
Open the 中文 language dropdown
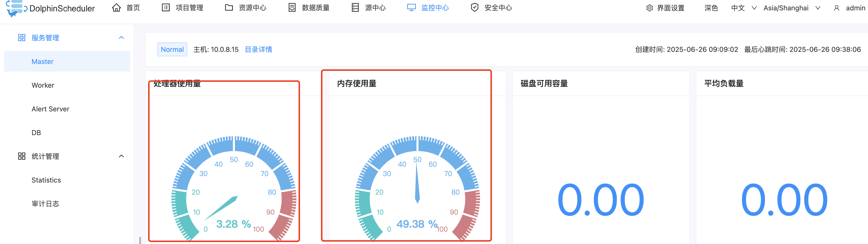click(743, 8)
